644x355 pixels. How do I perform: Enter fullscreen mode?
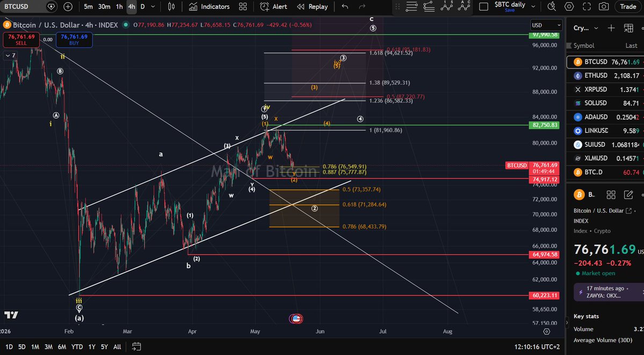click(x=587, y=6)
